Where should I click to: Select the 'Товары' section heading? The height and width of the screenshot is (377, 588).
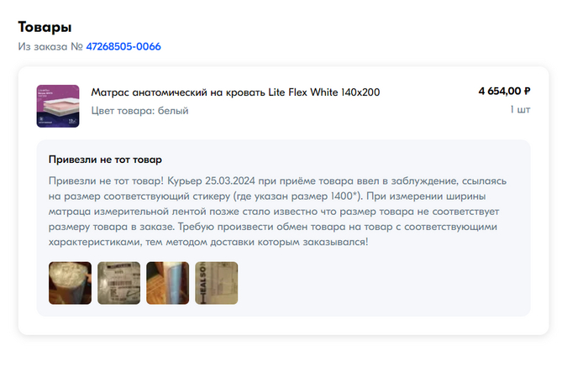[45, 27]
